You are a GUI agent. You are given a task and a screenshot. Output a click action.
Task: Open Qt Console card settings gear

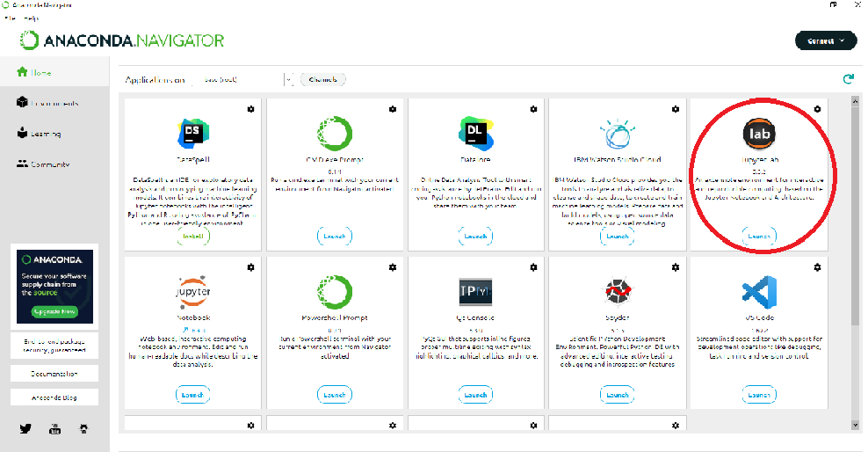click(533, 267)
